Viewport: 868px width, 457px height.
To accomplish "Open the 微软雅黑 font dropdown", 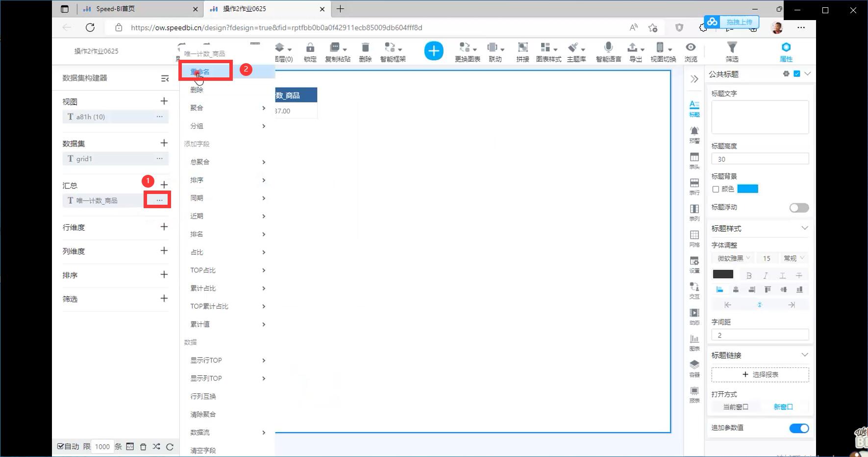I will pyautogui.click(x=734, y=258).
